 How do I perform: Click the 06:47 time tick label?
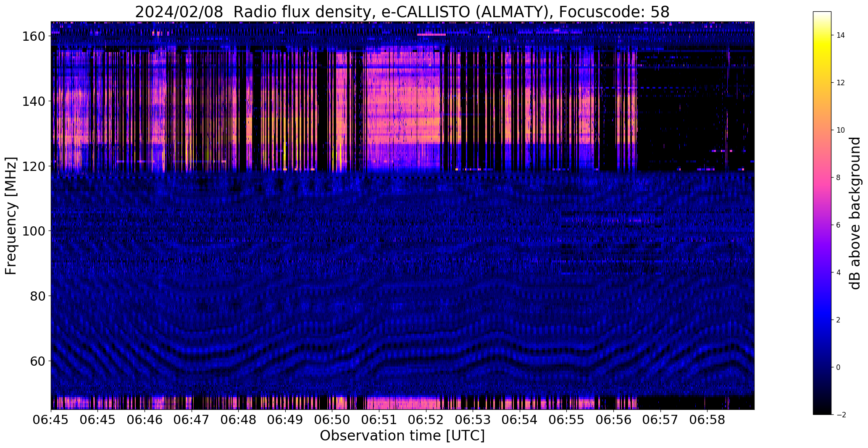pyautogui.click(x=192, y=419)
